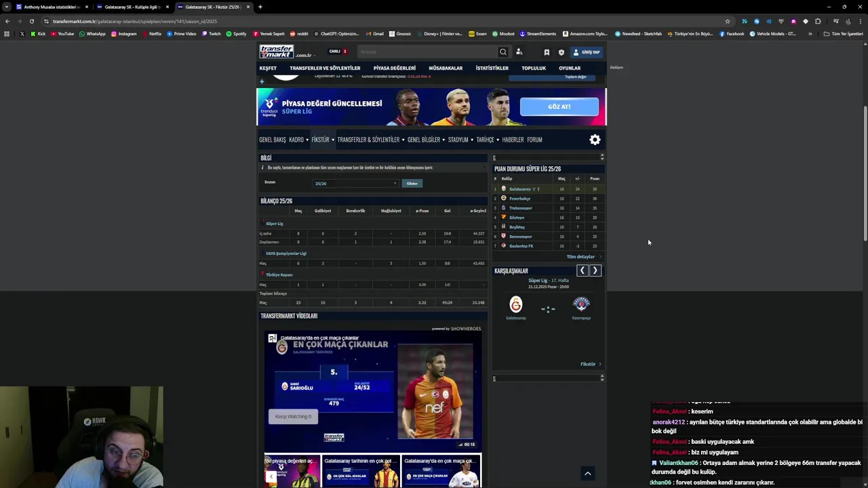Screen dimensions: 868x488
Task: Open the Genel Bakış club page
Action: click(x=273, y=140)
